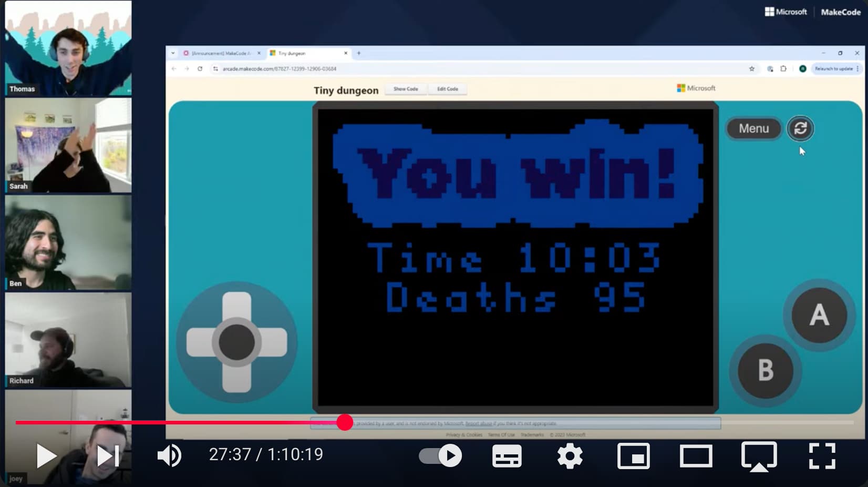The height and width of the screenshot is (487, 868).
Task: Open a new browser tab
Action: click(359, 53)
